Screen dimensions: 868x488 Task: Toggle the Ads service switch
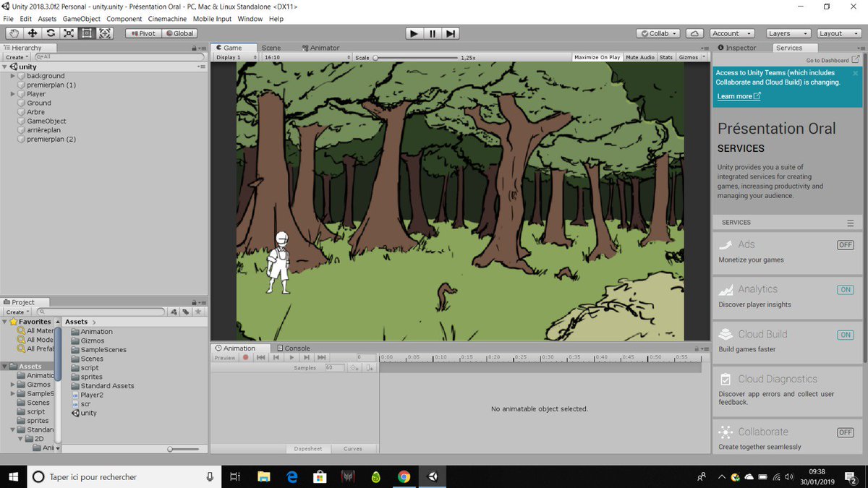[845, 245]
